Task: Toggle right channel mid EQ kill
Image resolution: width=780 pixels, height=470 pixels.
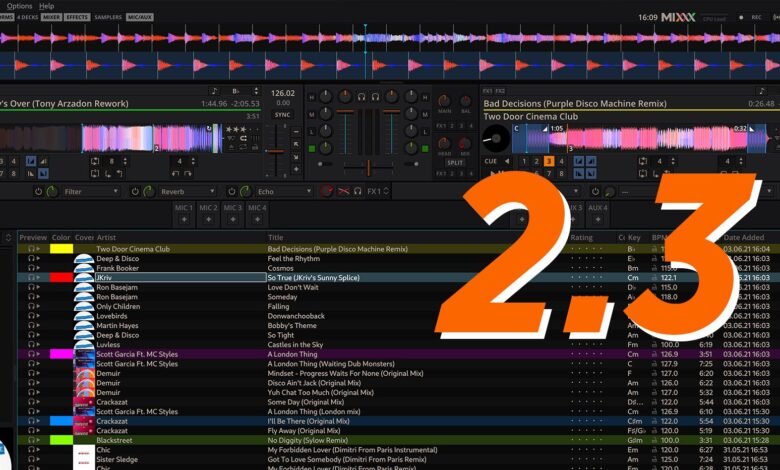Action: click(x=425, y=115)
